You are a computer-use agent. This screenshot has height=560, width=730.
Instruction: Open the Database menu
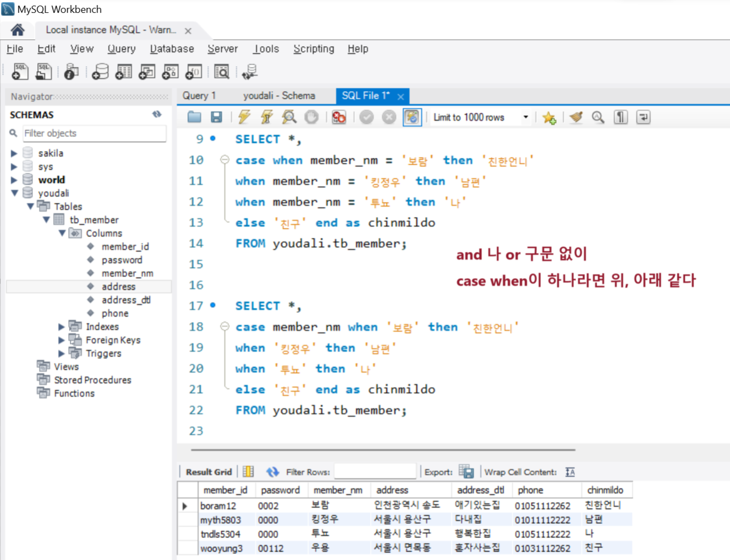[172, 49]
